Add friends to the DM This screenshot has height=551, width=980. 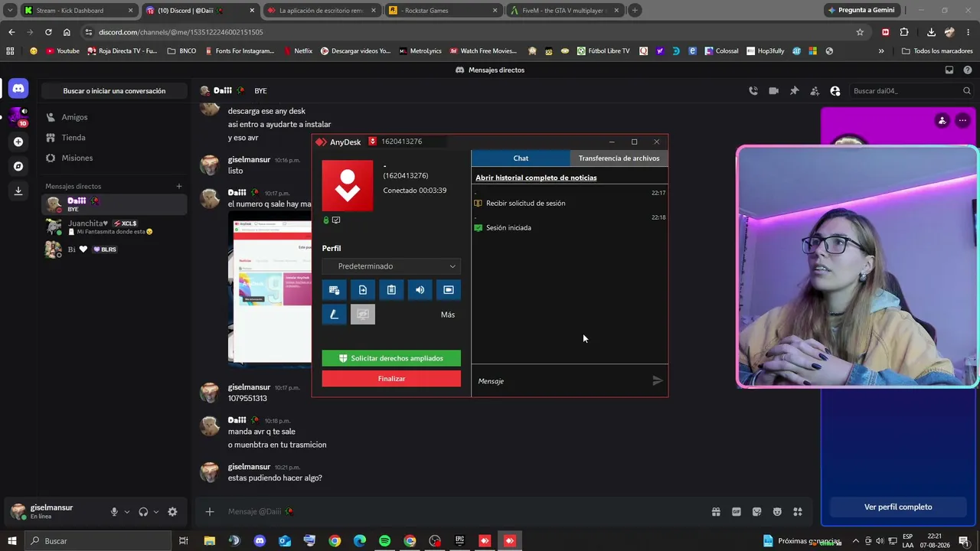coord(815,91)
